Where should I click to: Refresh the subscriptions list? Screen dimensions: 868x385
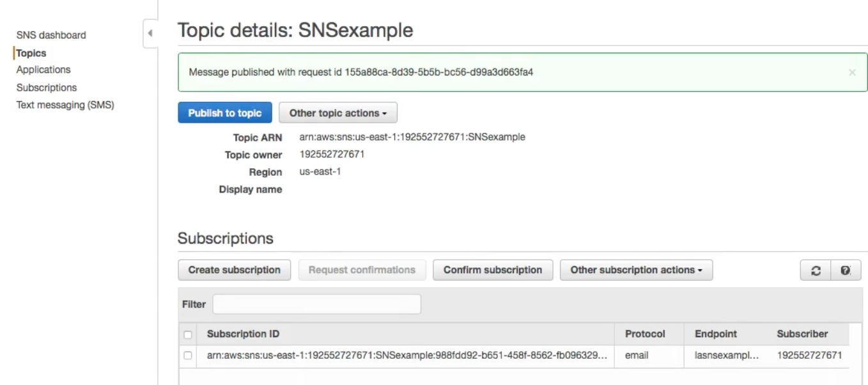click(x=816, y=271)
